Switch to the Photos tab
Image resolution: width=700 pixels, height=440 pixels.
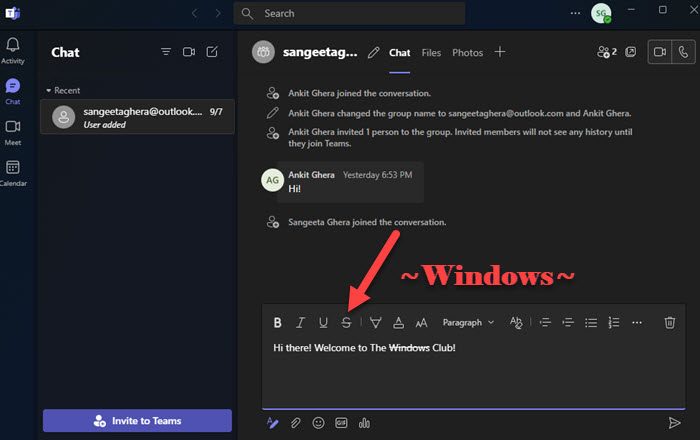(x=467, y=53)
